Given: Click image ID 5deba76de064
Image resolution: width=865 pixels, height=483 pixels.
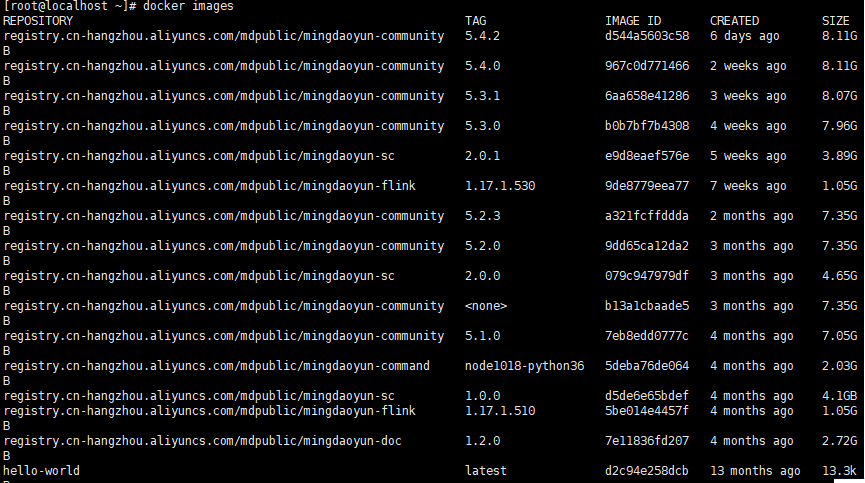Looking at the screenshot, I should pyautogui.click(x=647, y=366).
